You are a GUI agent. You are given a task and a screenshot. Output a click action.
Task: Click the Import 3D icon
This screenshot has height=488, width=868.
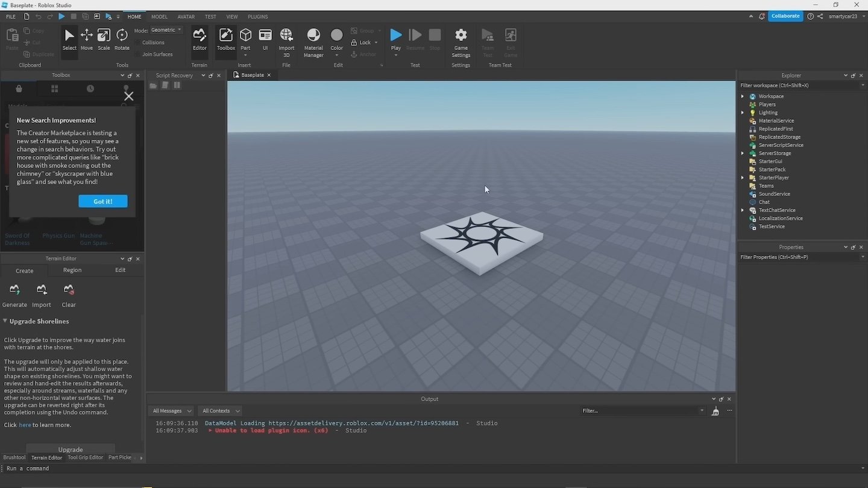(286, 42)
